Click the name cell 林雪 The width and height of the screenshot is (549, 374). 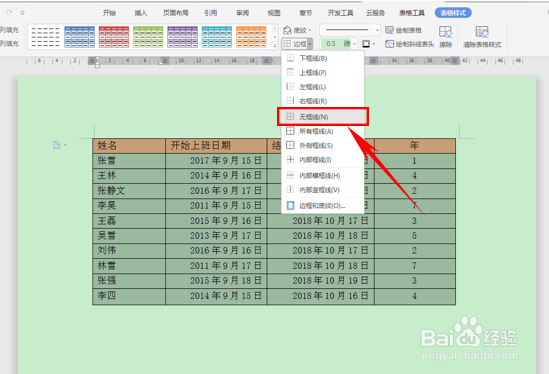point(129,266)
